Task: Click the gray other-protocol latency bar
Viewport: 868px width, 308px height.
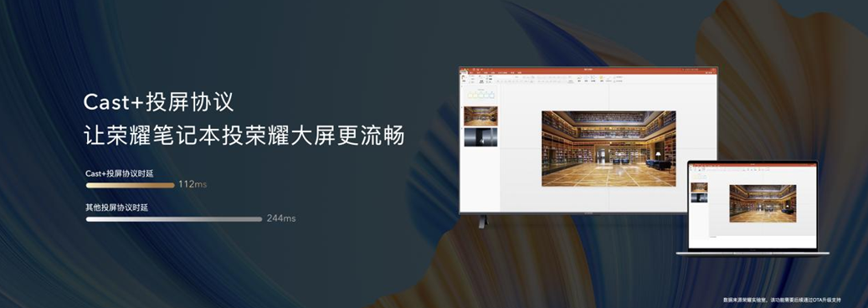Action: 174,219
